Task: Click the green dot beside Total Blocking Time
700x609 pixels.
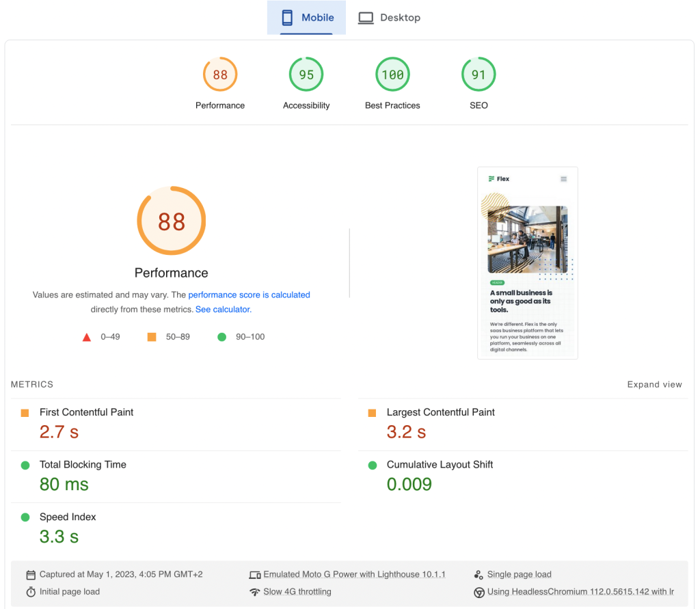Action: point(25,465)
